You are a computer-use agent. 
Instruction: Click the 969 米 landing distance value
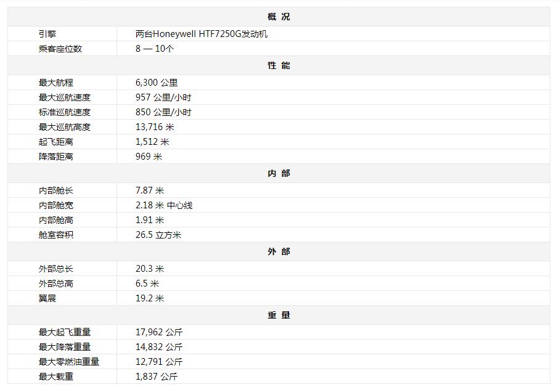click(x=149, y=157)
